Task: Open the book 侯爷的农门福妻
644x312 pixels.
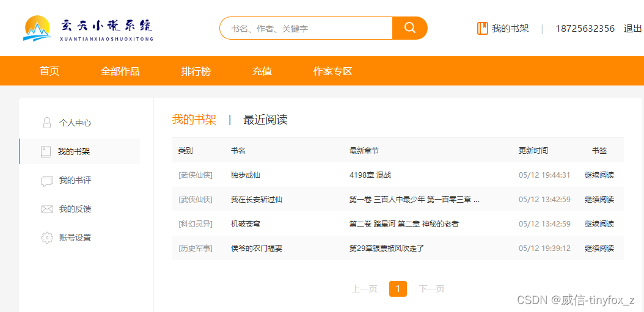Action: click(x=257, y=249)
